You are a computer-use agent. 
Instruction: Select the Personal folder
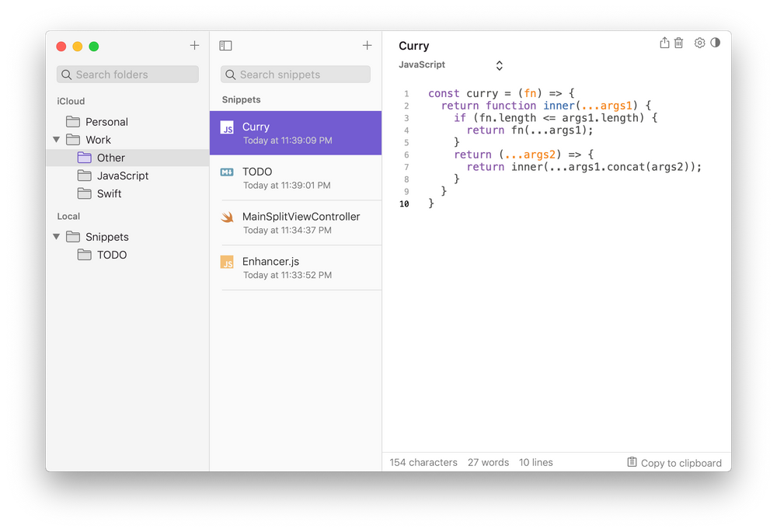pyautogui.click(x=128, y=122)
